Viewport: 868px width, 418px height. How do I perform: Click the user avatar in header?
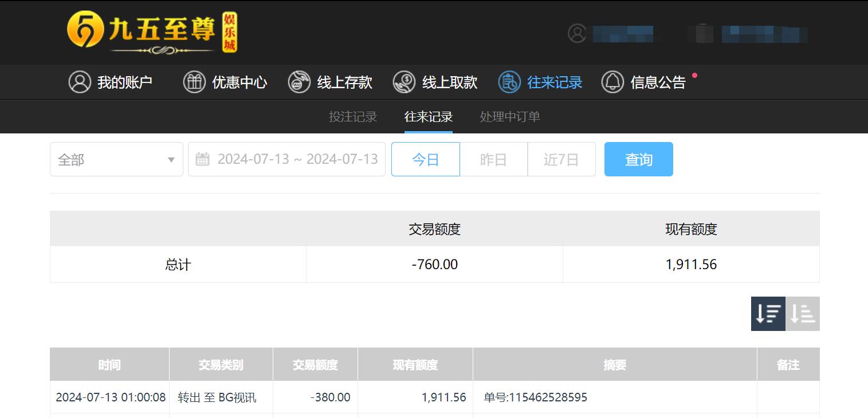coord(576,34)
